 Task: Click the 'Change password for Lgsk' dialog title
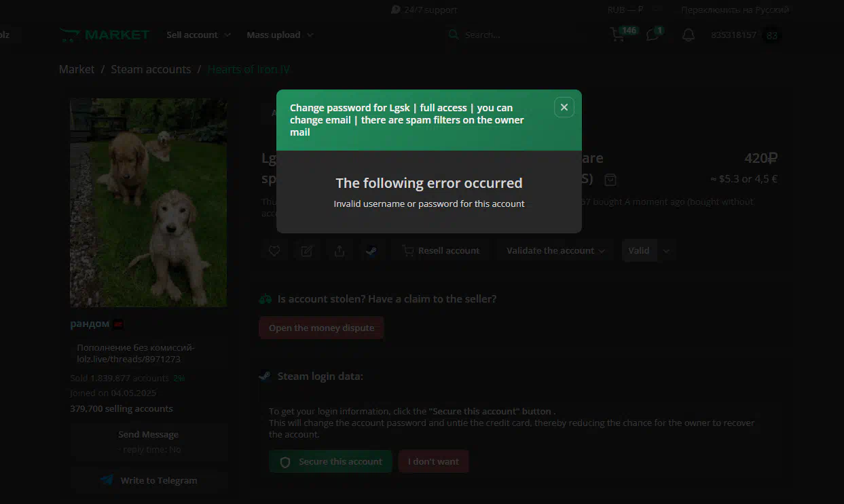click(407, 120)
